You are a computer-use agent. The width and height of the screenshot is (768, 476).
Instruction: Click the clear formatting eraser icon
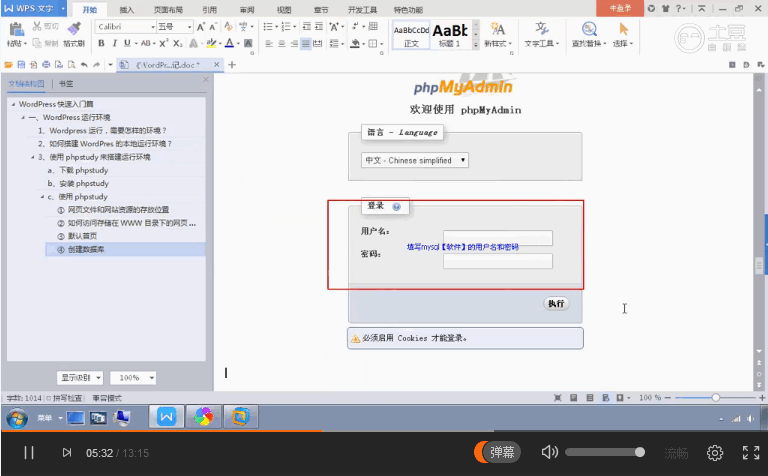click(x=228, y=26)
